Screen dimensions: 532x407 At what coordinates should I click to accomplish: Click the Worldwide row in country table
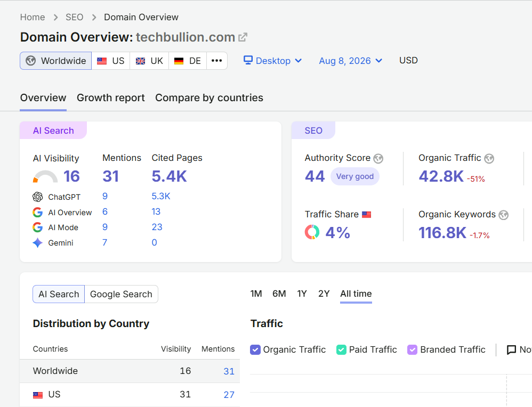pos(130,371)
